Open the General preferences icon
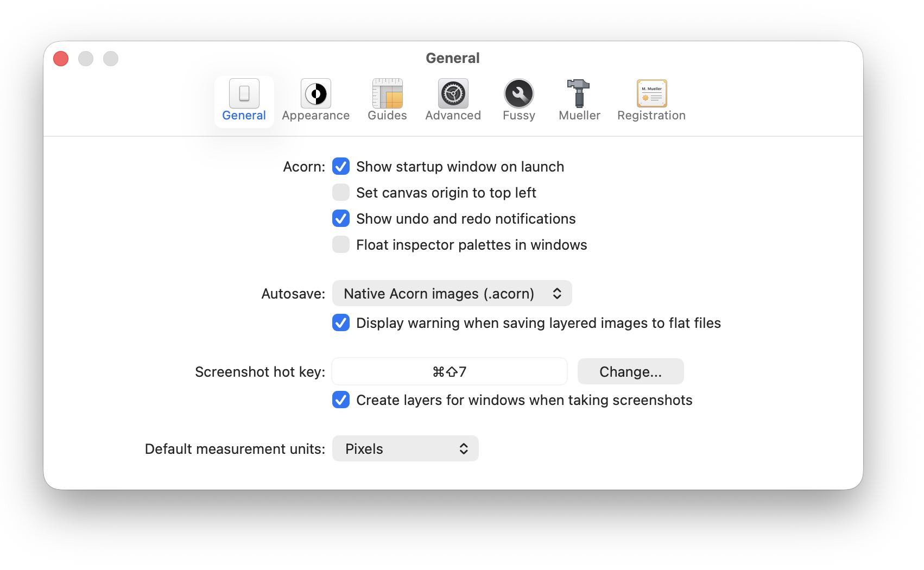The width and height of the screenshot is (924, 570). click(x=244, y=93)
